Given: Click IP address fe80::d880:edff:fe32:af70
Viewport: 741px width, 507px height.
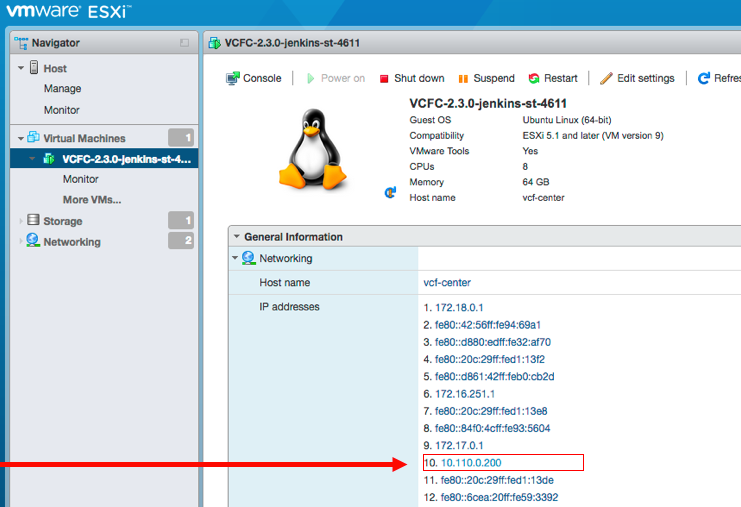Looking at the screenshot, I should point(493,342).
